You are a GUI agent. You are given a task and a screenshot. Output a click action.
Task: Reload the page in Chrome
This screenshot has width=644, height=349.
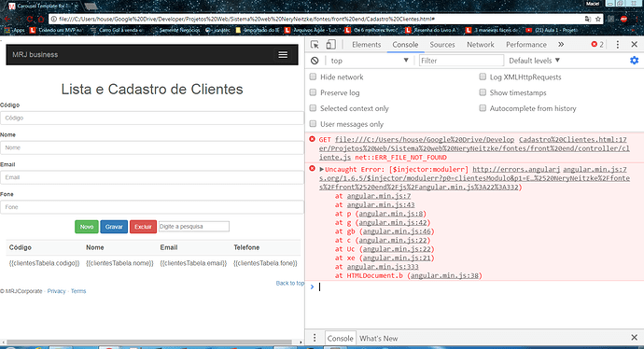pos(30,19)
